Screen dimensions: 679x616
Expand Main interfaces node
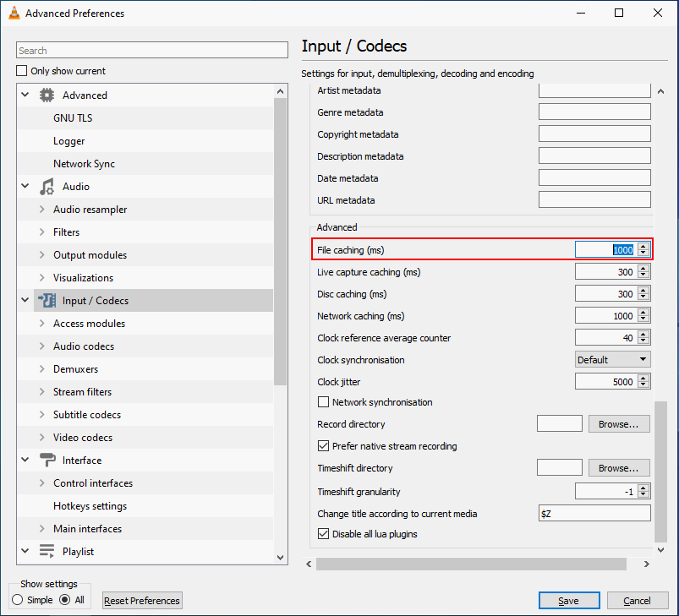pos(42,529)
